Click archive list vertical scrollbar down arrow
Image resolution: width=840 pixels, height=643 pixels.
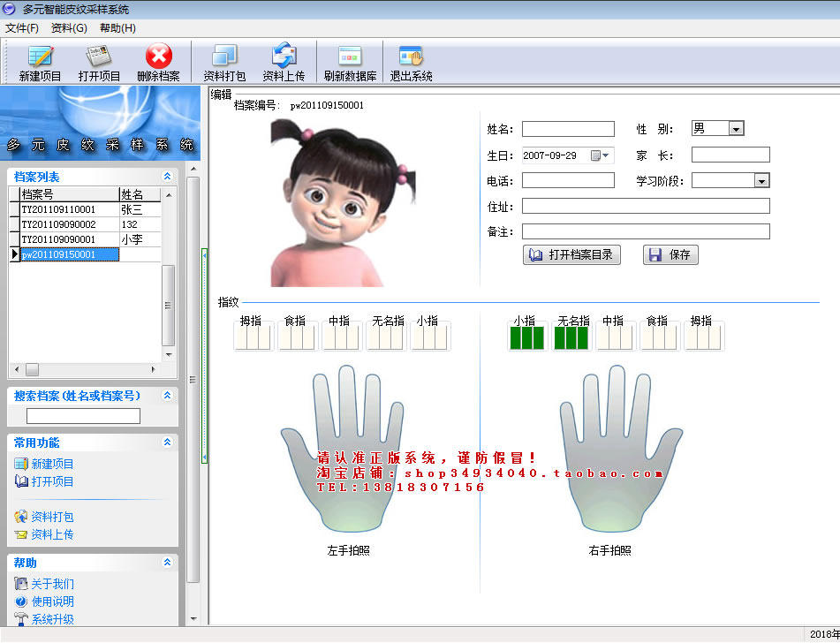coord(168,355)
